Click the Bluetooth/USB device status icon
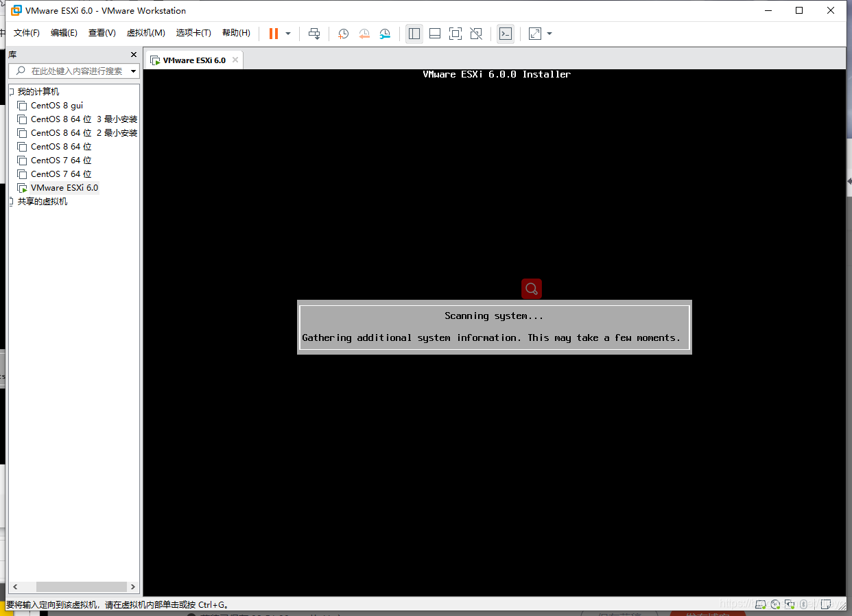The width and height of the screenshot is (852, 616). point(803,604)
